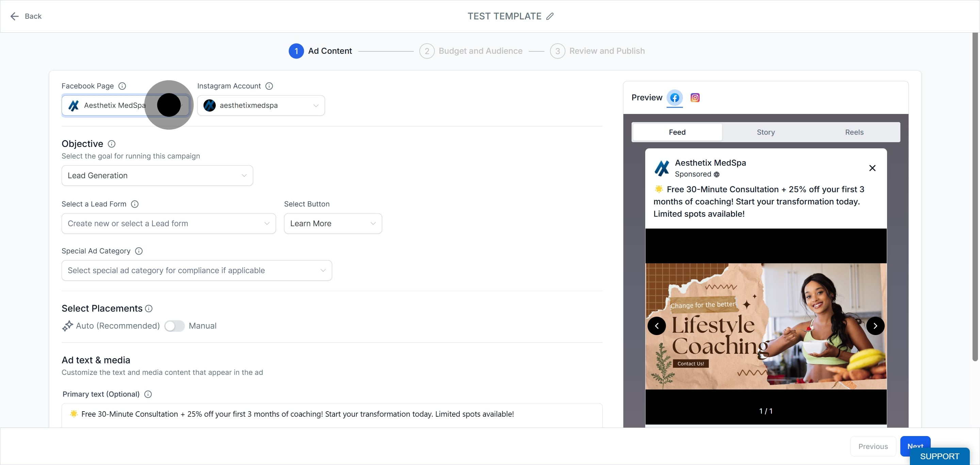Switch preview to Reels tab
The image size is (980, 465).
click(854, 132)
